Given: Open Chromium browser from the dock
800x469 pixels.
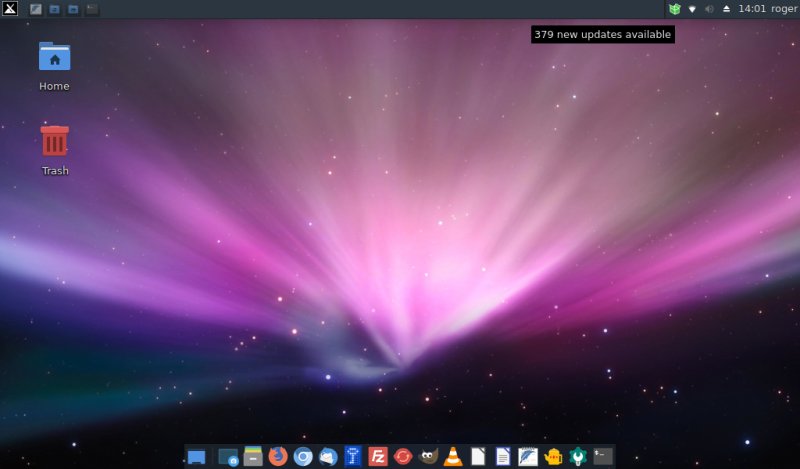Looking at the screenshot, I should (303, 456).
